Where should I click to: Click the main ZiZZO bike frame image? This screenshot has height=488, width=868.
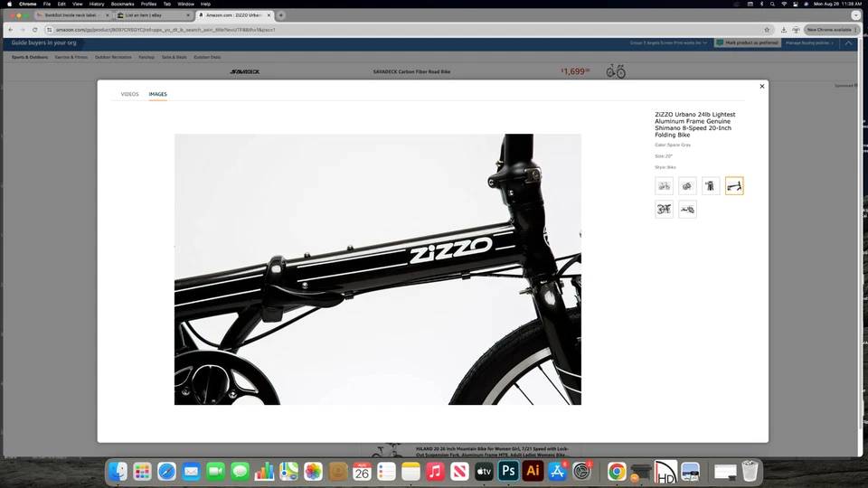pos(378,269)
